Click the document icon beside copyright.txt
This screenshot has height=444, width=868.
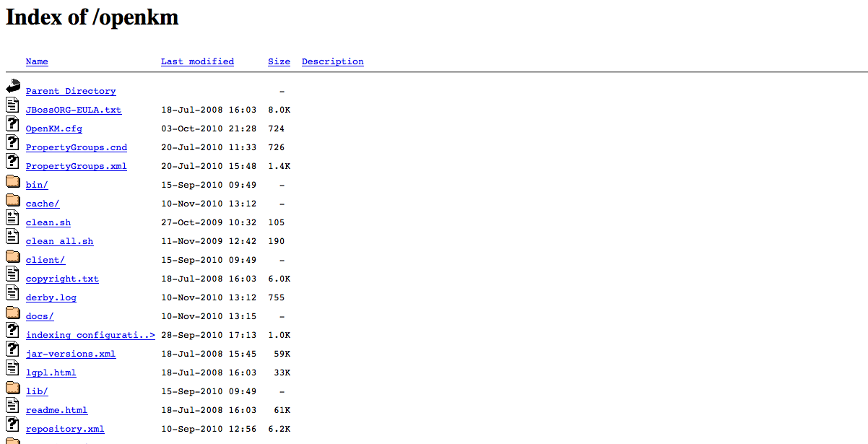click(12, 274)
